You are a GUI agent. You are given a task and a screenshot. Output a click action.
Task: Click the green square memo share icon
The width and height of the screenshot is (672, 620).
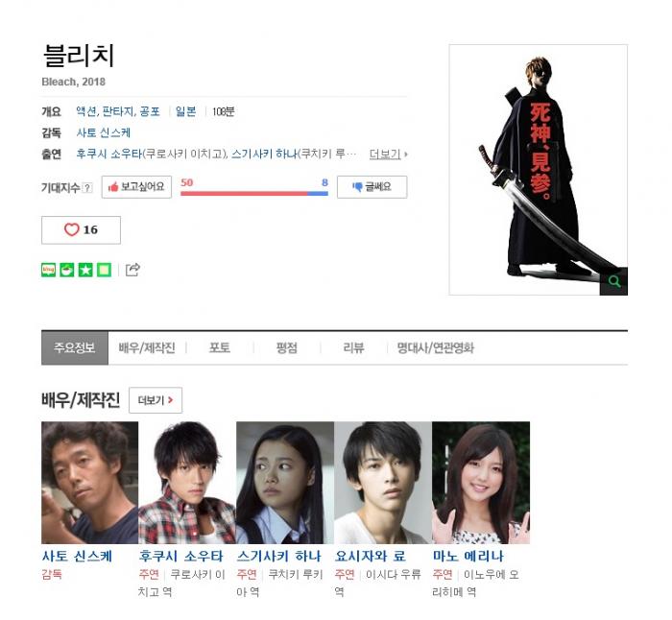pos(104,270)
